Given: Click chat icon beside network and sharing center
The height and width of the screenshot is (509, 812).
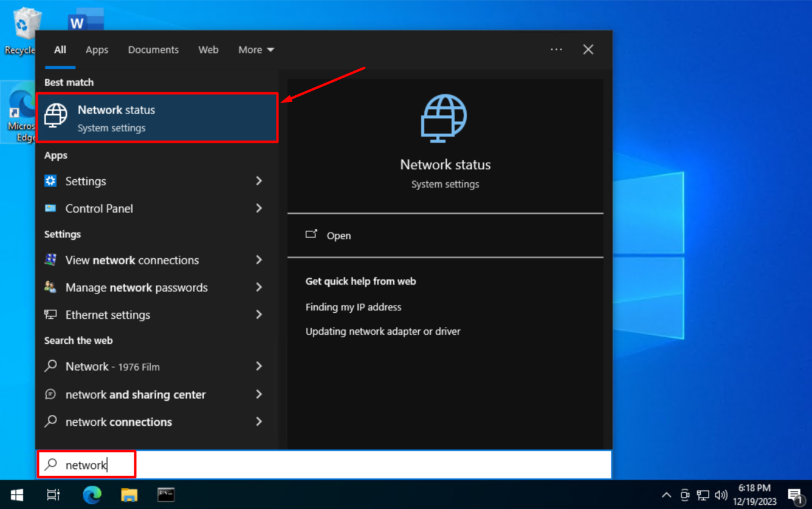Looking at the screenshot, I should tap(50, 394).
